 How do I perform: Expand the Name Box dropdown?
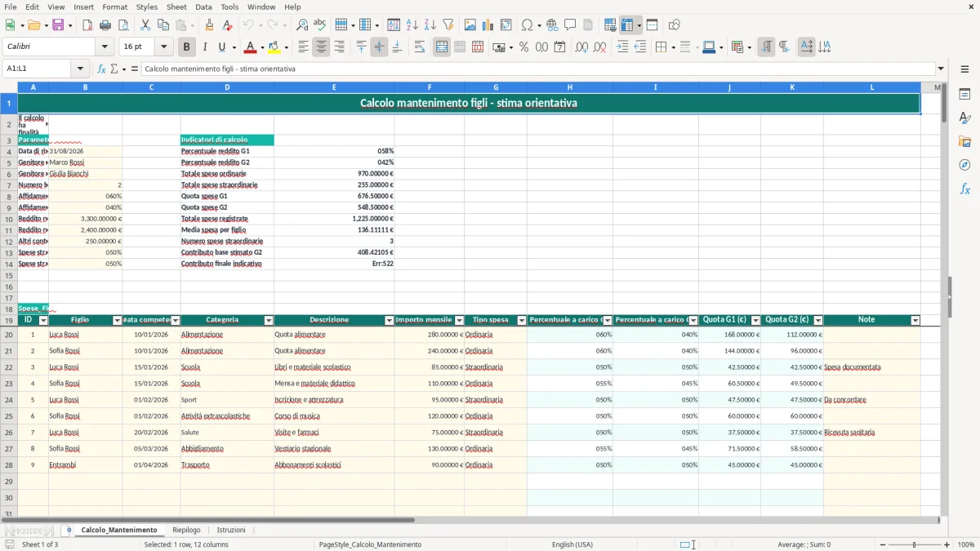point(80,69)
